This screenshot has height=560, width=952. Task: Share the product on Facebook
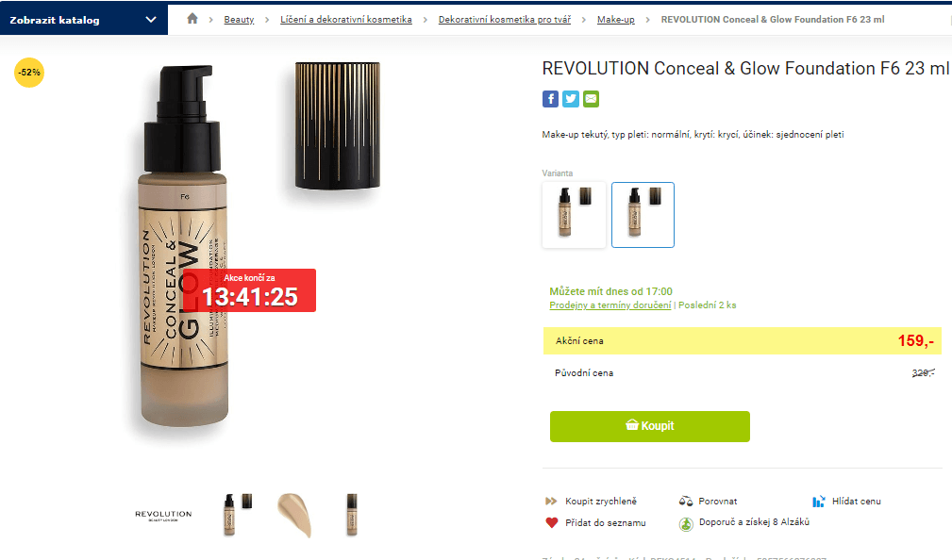[550, 98]
